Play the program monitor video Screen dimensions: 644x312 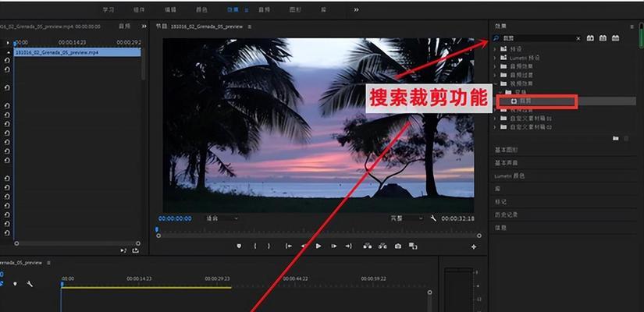click(x=318, y=246)
